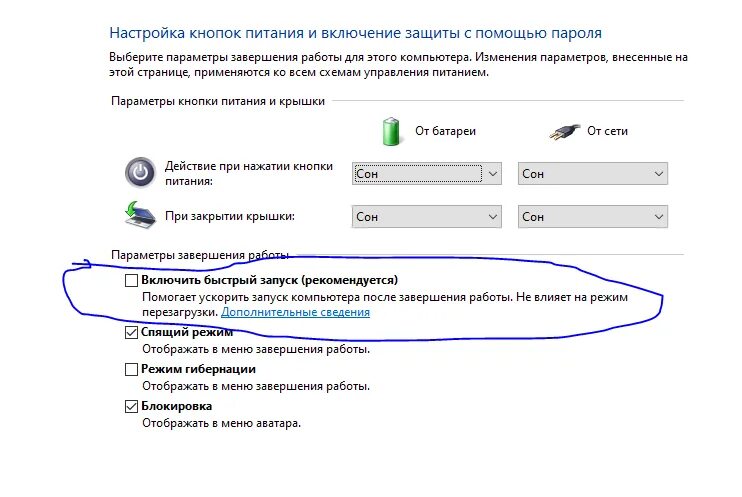Open lid close action dropdown on battery

tap(426, 217)
